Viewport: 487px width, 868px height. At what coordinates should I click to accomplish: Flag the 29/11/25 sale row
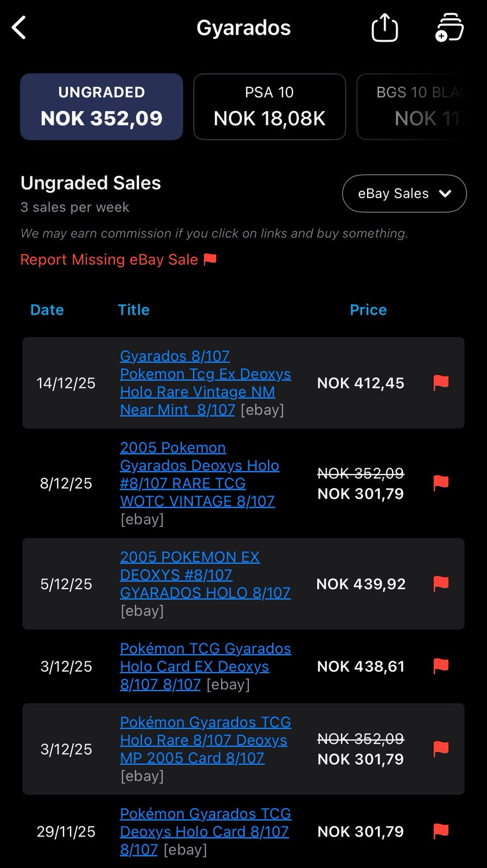[x=441, y=831]
